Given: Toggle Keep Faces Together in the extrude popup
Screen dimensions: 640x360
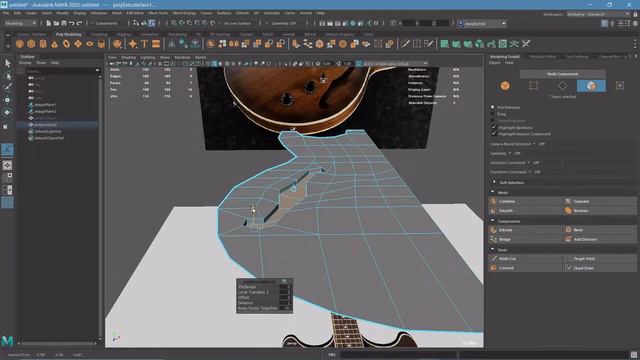Looking at the screenshot, I should click(286, 308).
